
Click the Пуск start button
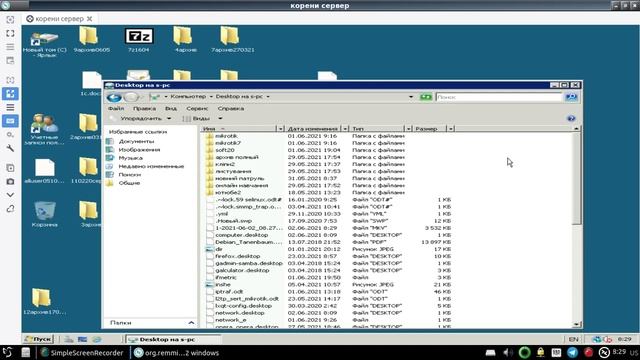(38, 339)
